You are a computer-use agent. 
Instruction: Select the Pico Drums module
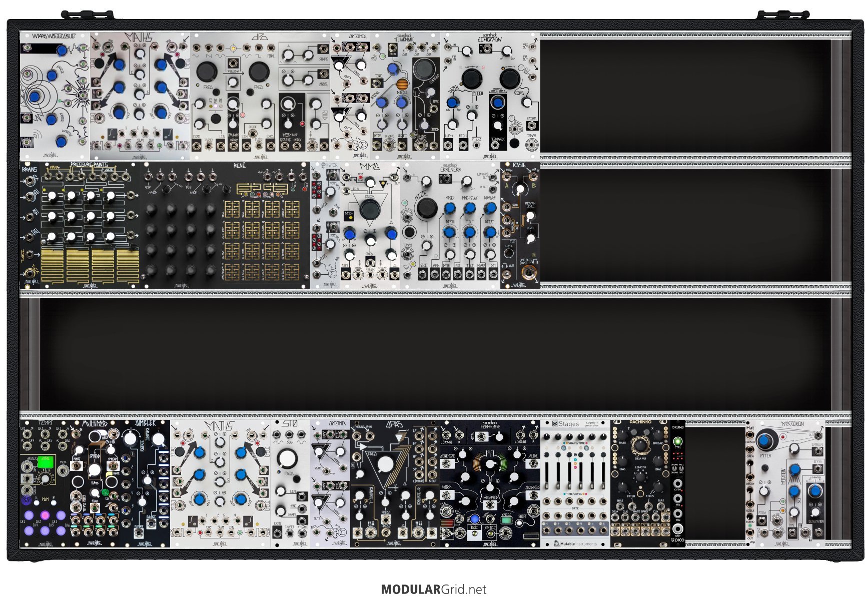tap(678, 483)
